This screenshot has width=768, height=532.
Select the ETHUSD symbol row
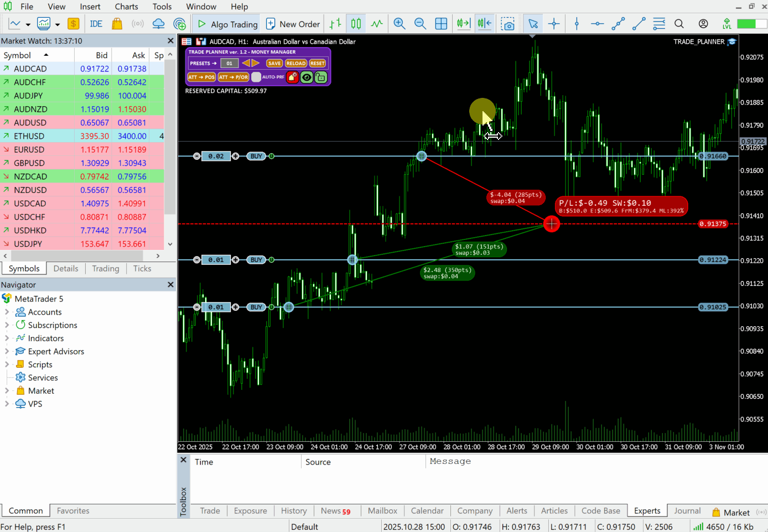click(82, 136)
